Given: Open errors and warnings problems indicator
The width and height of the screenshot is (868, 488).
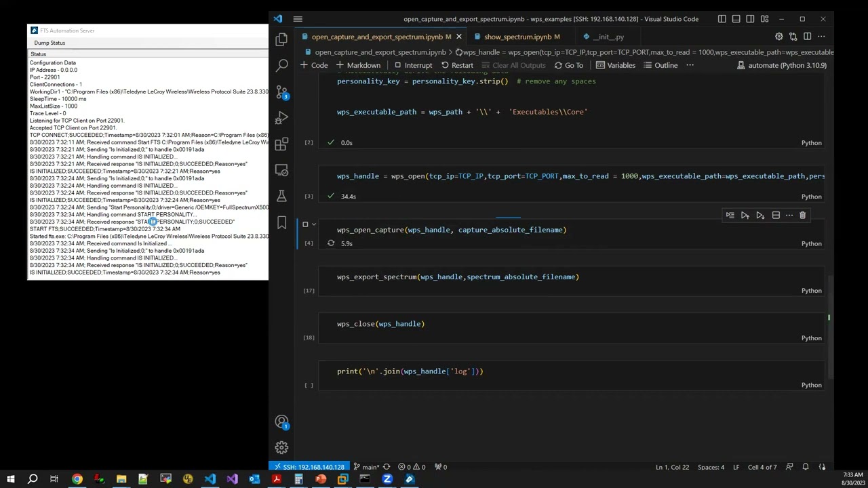Looking at the screenshot, I should point(413,467).
